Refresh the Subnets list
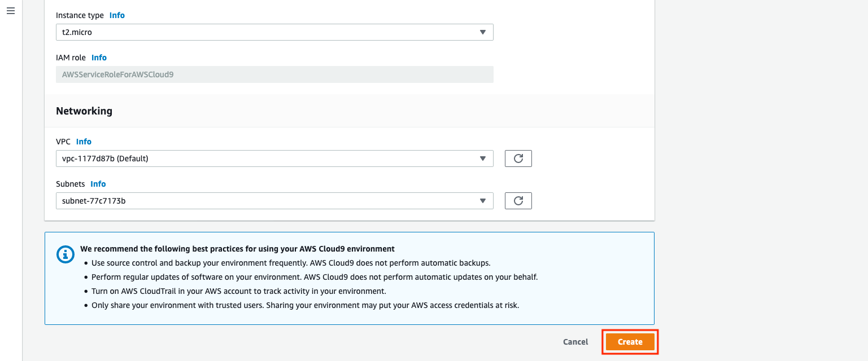Viewport: 868px width, 361px height. click(x=518, y=200)
